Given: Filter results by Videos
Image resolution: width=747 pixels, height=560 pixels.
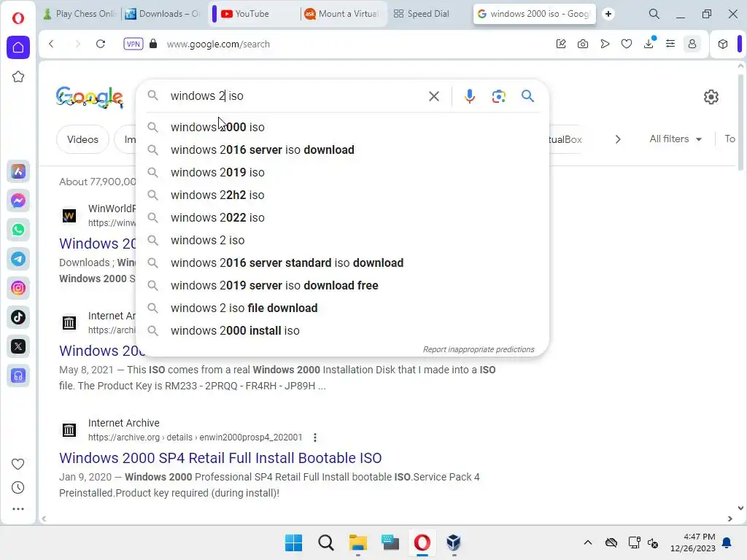Looking at the screenshot, I should click(x=83, y=139).
